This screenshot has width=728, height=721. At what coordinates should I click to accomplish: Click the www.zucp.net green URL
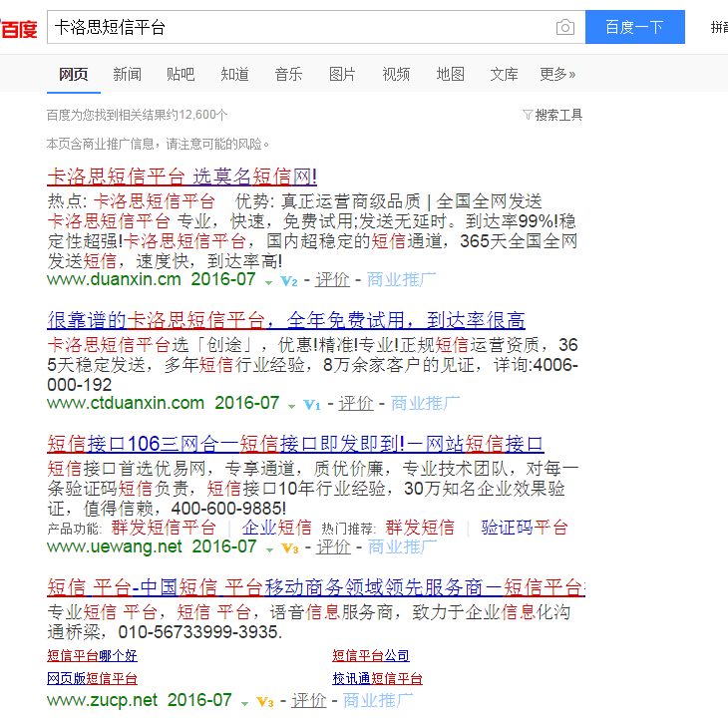click(x=102, y=700)
